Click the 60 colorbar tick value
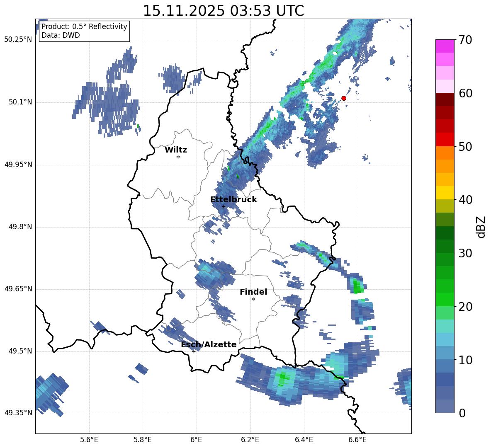This screenshot has width=491, height=448. 465,93
